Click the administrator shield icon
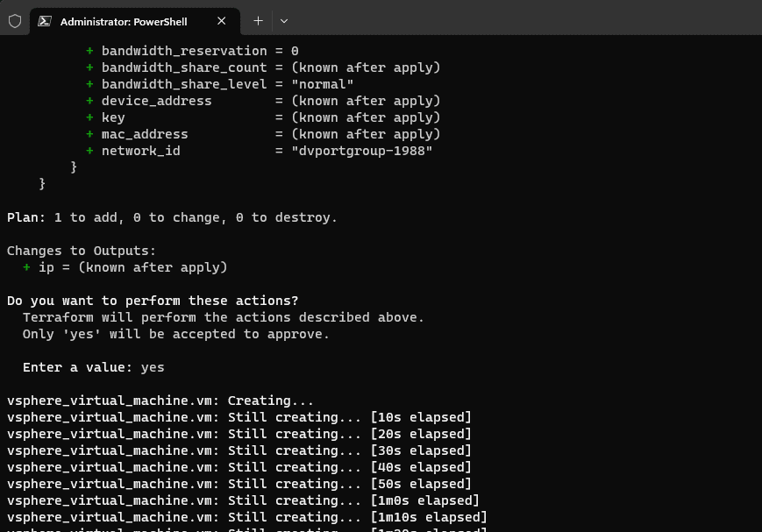Screen dimensions: 762x532 click(15, 21)
